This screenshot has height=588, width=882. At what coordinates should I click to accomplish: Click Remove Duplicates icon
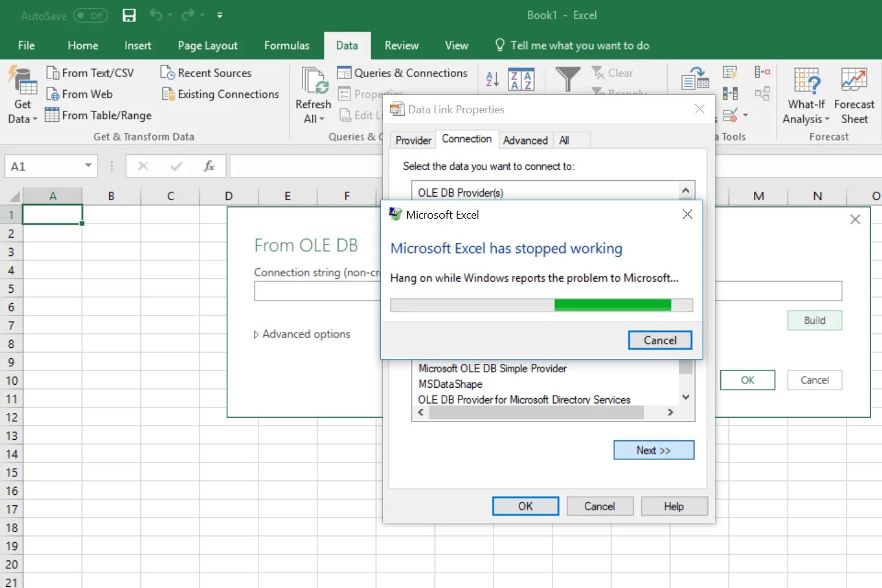(x=730, y=94)
